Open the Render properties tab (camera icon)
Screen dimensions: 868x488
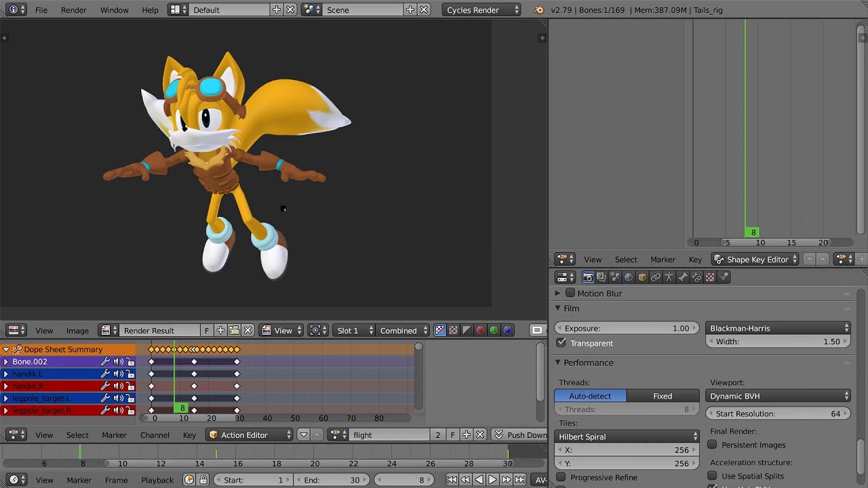tap(588, 277)
